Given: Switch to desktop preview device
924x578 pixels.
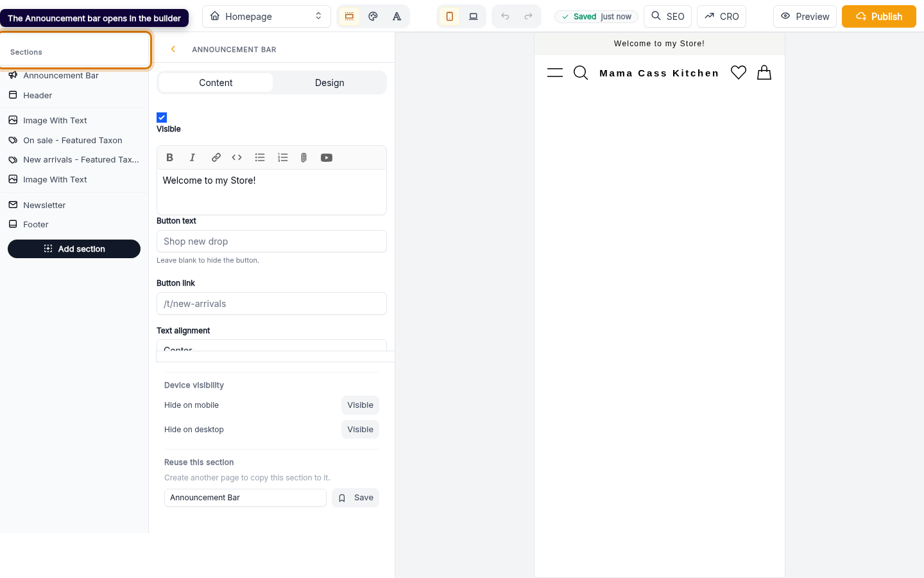Looking at the screenshot, I should pyautogui.click(x=474, y=17).
